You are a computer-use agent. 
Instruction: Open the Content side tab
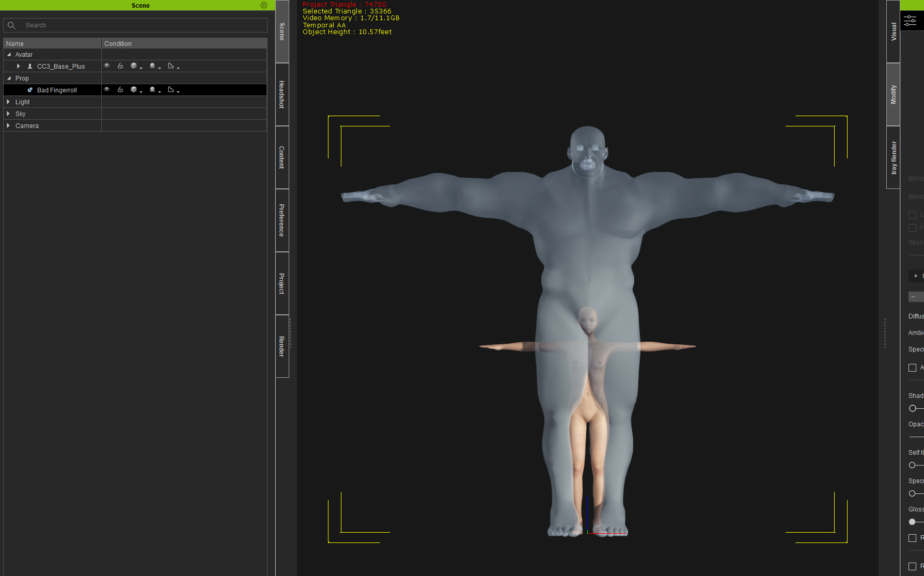coord(282,157)
